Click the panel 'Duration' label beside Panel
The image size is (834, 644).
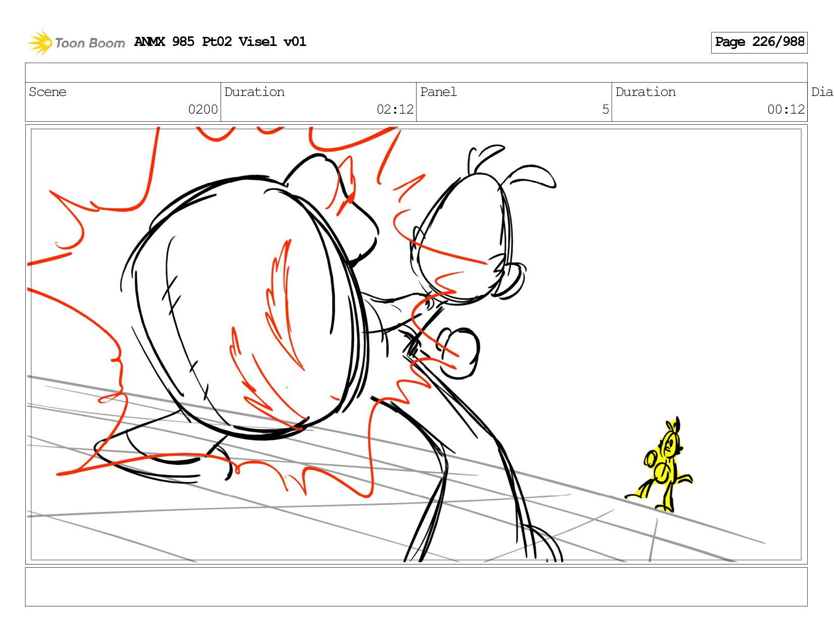click(645, 92)
